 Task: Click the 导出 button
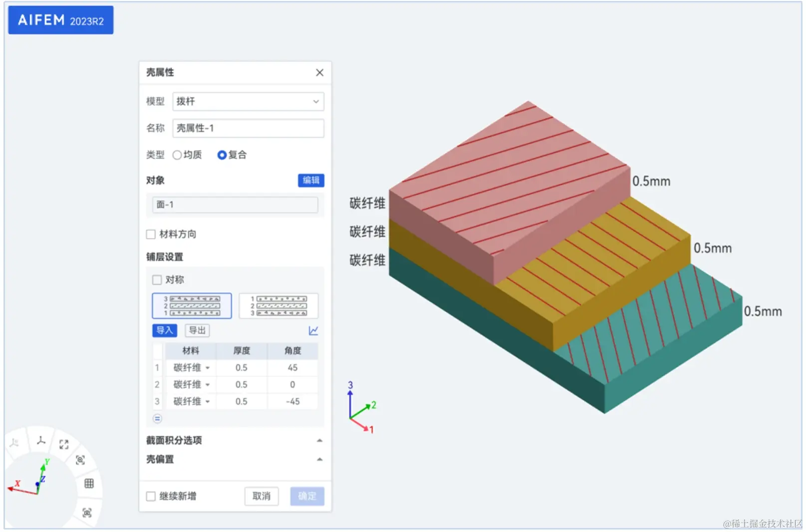coord(197,330)
